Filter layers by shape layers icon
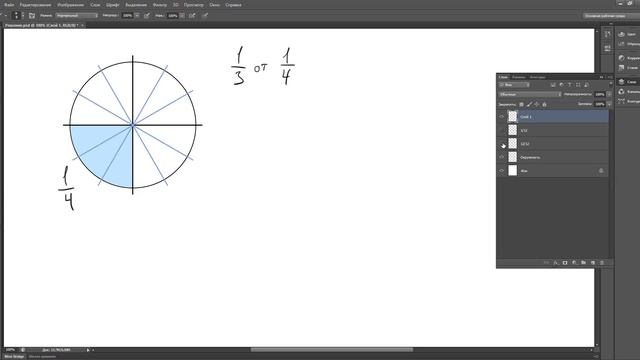The image size is (640, 360). point(578,85)
